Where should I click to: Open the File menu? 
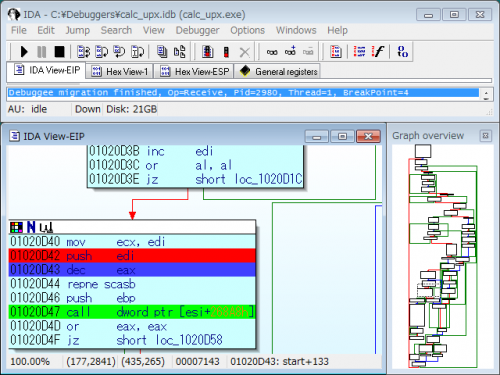(19, 30)
